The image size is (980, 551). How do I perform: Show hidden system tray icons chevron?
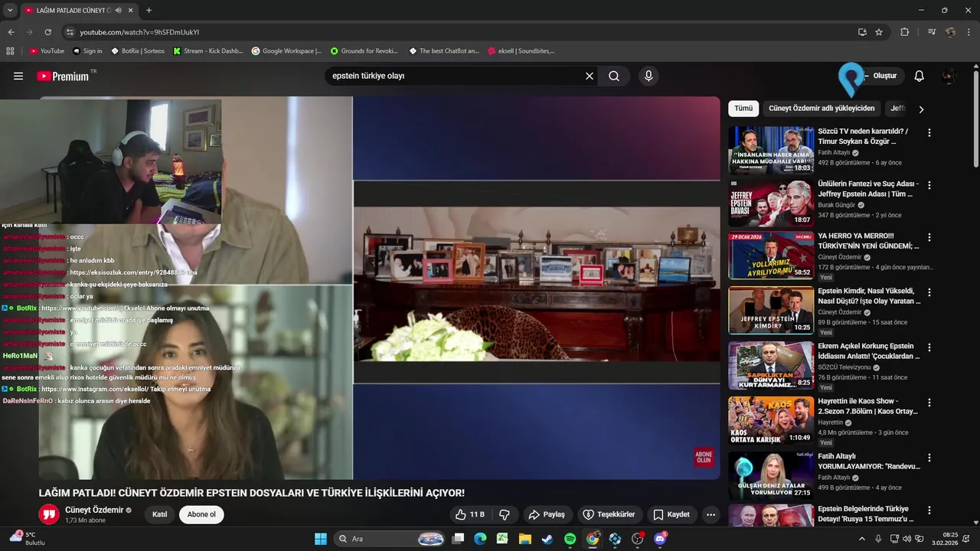point(862,539)
